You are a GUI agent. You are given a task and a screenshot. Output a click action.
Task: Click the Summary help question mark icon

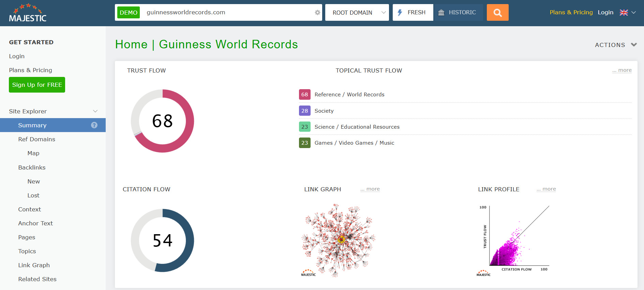[94, 125]
